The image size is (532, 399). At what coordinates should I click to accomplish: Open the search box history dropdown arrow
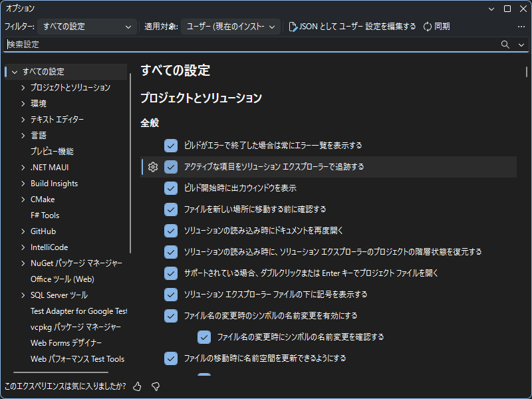(x=521, y=45)
